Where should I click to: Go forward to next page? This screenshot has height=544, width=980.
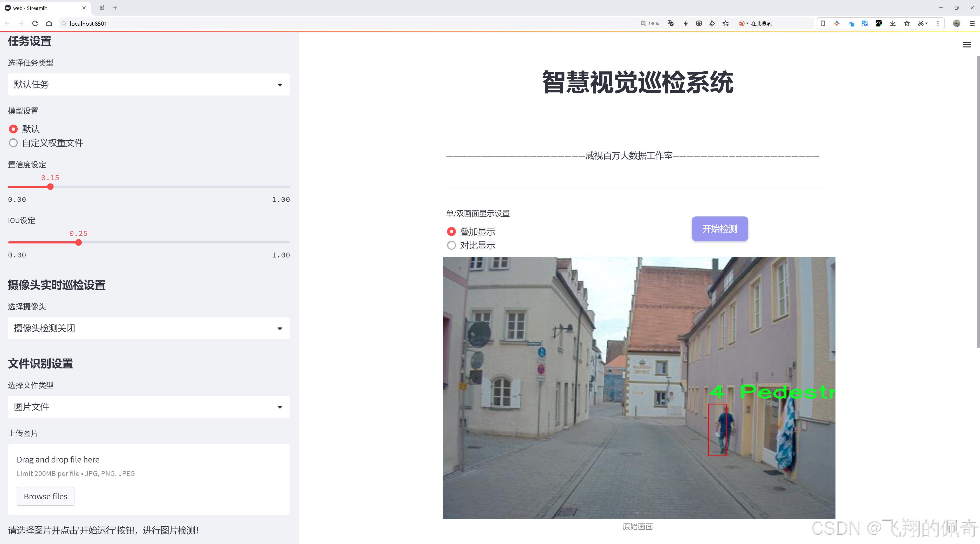click(x=21, y=24)
